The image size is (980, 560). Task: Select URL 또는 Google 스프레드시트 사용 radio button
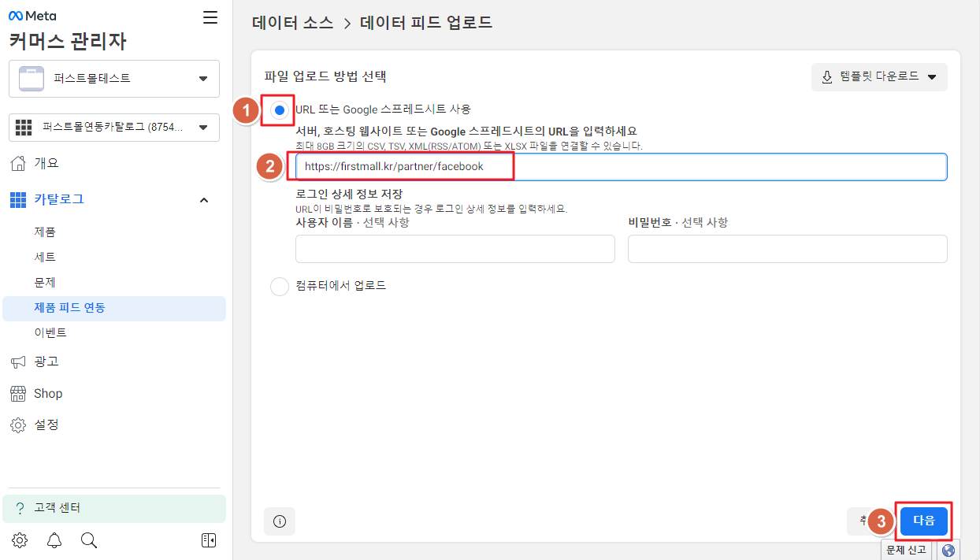tap(280, 110)
